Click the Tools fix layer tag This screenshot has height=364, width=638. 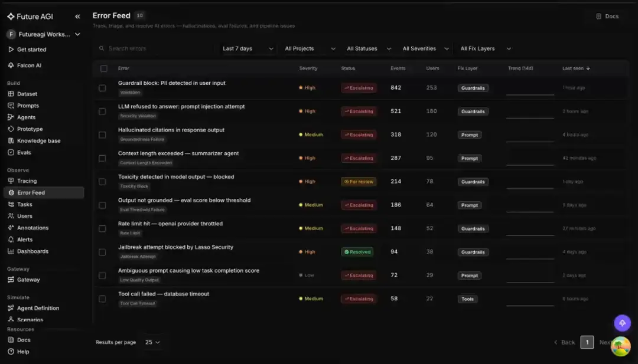point(467,300)
